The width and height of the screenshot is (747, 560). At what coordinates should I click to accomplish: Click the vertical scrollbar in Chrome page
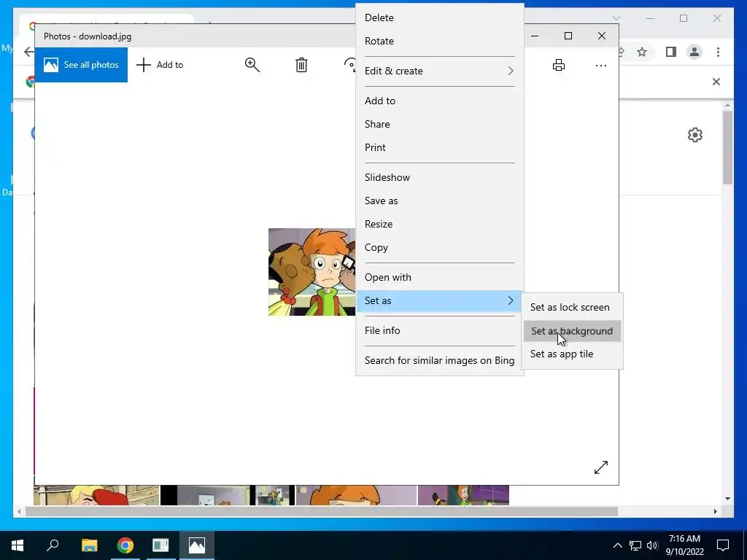pos(727,147)
